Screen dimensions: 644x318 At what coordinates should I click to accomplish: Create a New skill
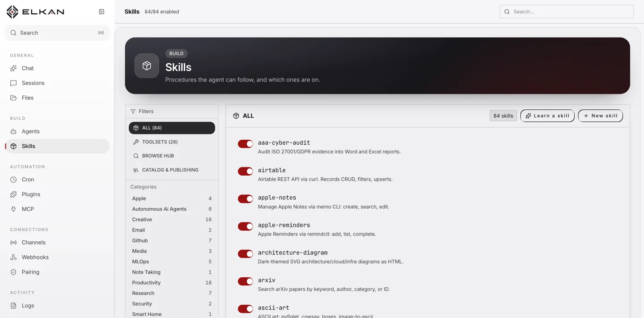[600, 116]
